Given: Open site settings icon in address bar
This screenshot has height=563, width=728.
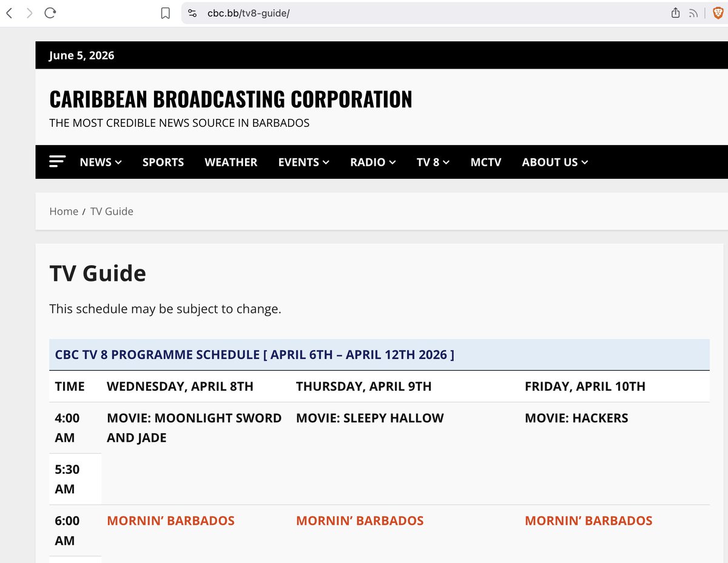Looking at the screenshot, I should 192,13.
